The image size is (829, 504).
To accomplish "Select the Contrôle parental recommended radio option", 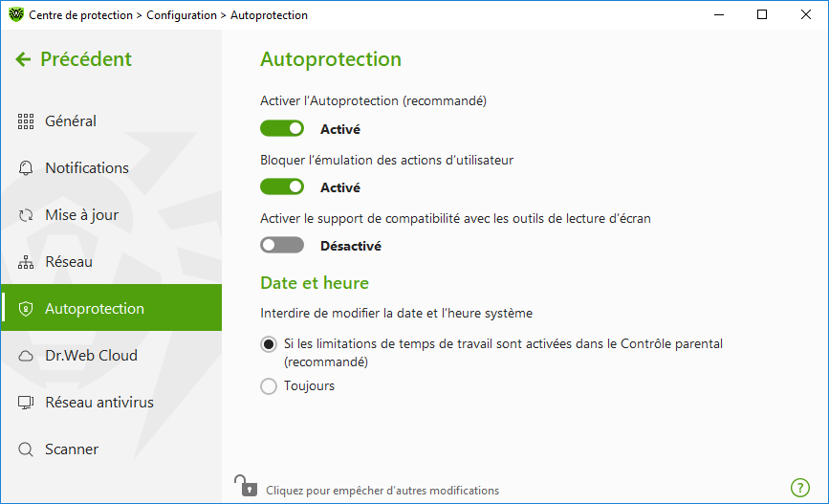I will tap(269, 344).
